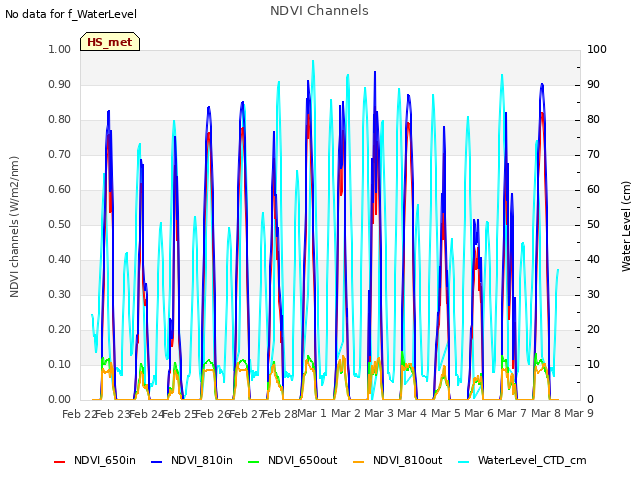The image size is (640, 480).
Task: Click the 50 right axis value
Action: [593, 224]
